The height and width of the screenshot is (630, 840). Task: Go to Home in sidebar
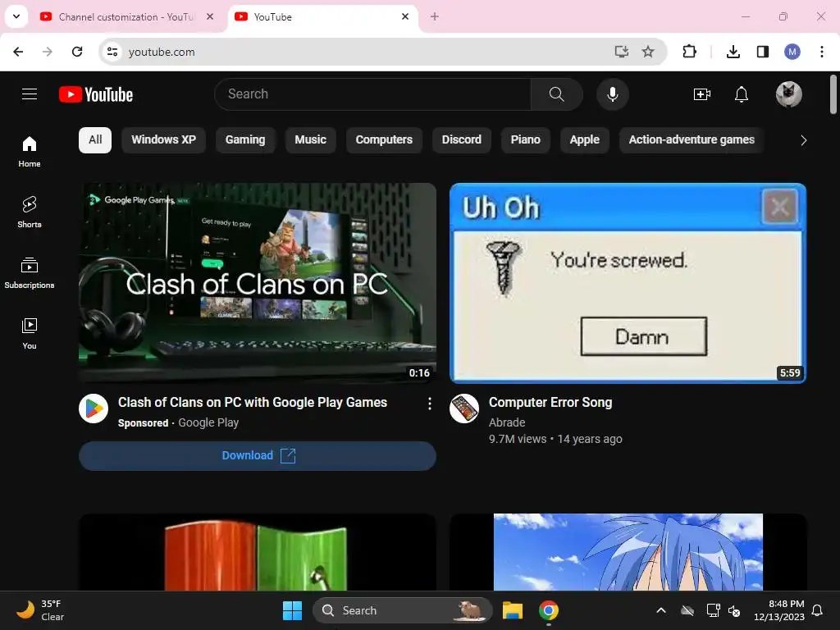pos(30,152)
